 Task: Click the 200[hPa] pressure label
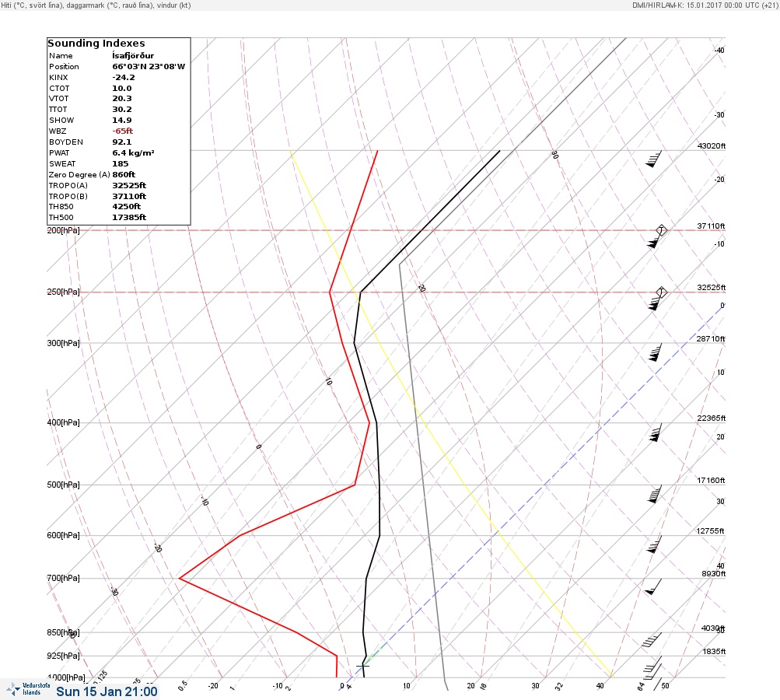click(x=63, y=230)
